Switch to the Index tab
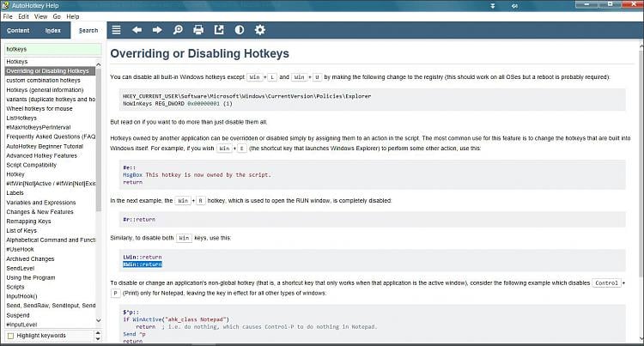Image resolution: width=644 pixels, height=346 pixels. click(53, 30)
